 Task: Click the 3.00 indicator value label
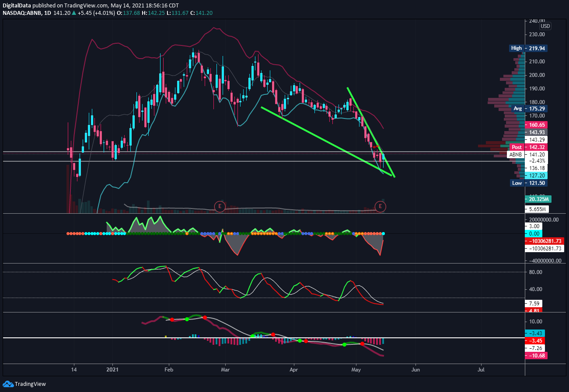(x=533, y=226)
